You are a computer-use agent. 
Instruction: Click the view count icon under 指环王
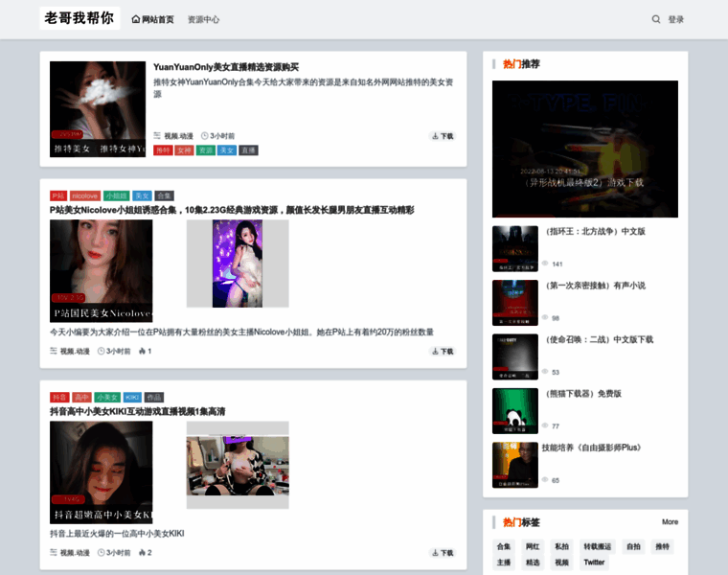click(546, 264)
